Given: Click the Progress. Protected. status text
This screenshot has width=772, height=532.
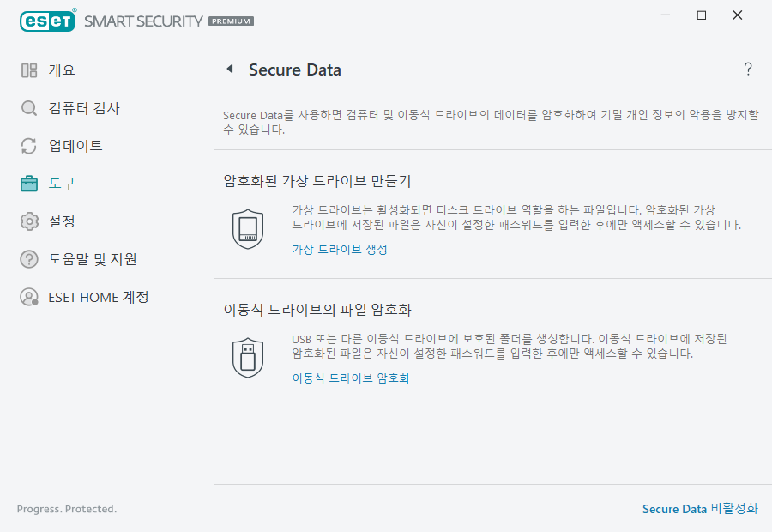Looking at the screenshot, I should [66, 509].
